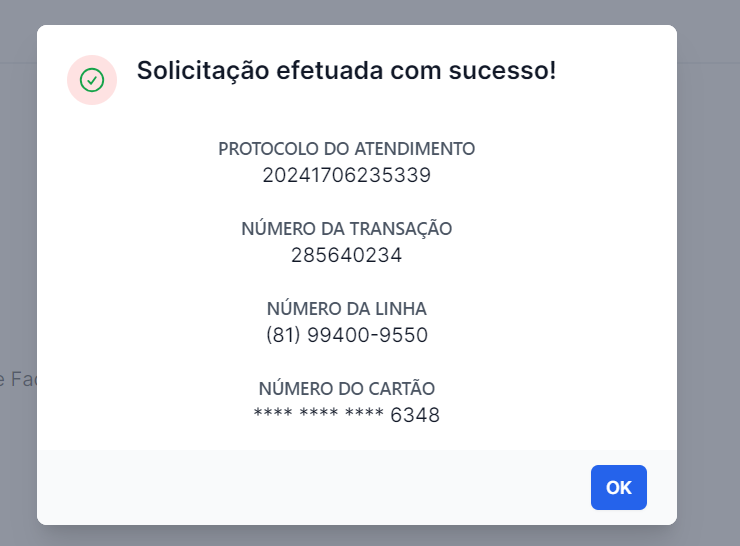Viewport: 740px width, 546px height.
Task: Select the NÚMERO DA TRANSAÇÃO label
Action: point(346,228)
